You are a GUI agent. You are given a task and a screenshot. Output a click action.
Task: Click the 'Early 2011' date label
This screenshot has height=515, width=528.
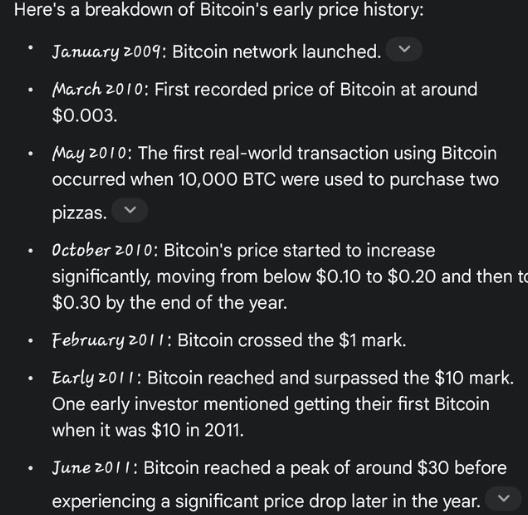pyautogui.click(x=94, y=378)
